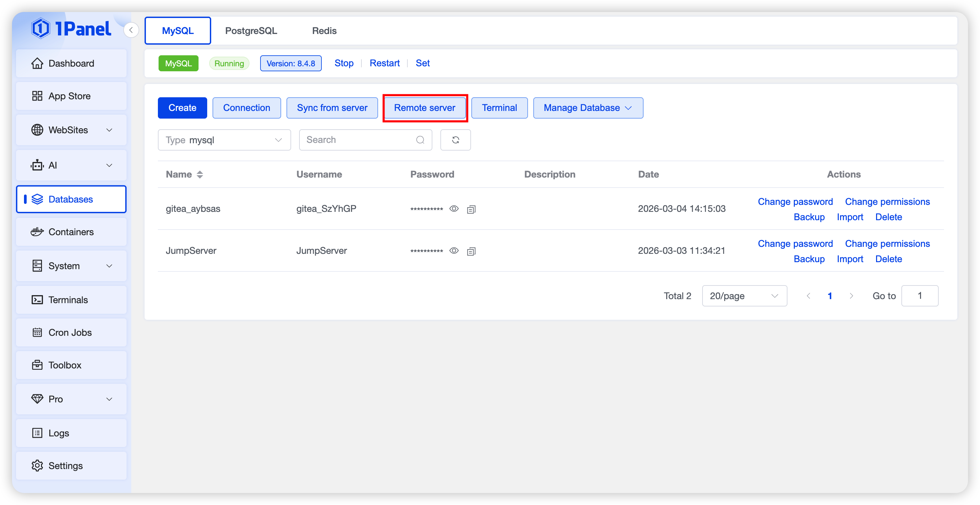Screen dimensions: 980x505
Task: Toggle sorting on the Name column
Action: click(x=200, y=174)
